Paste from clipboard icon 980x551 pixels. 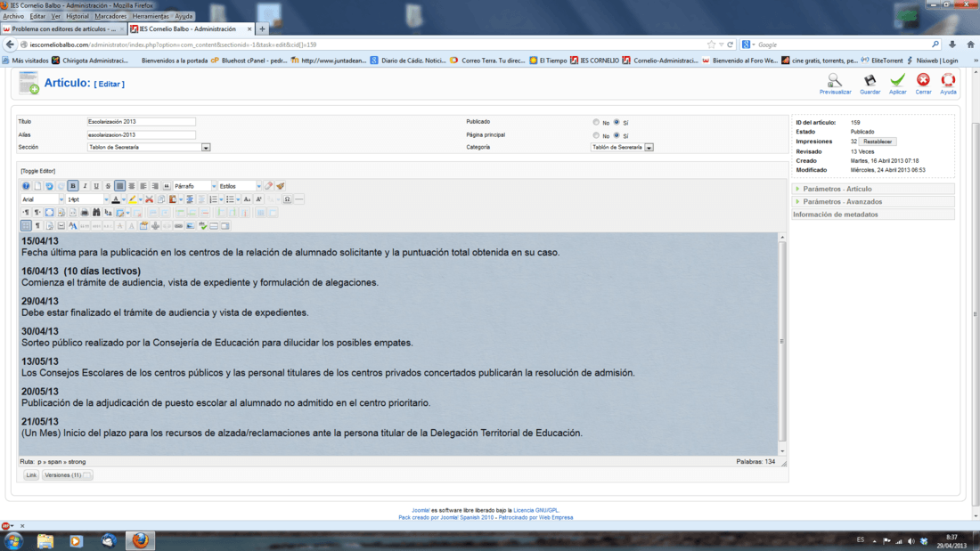tap(173, 199)
